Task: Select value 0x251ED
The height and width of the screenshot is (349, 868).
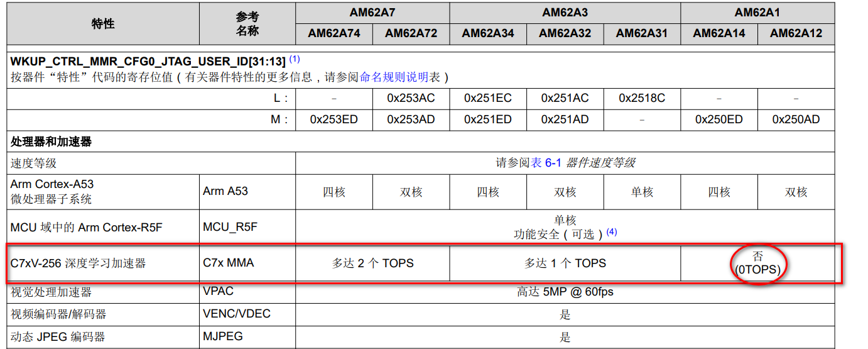Action: coord(488,119)
